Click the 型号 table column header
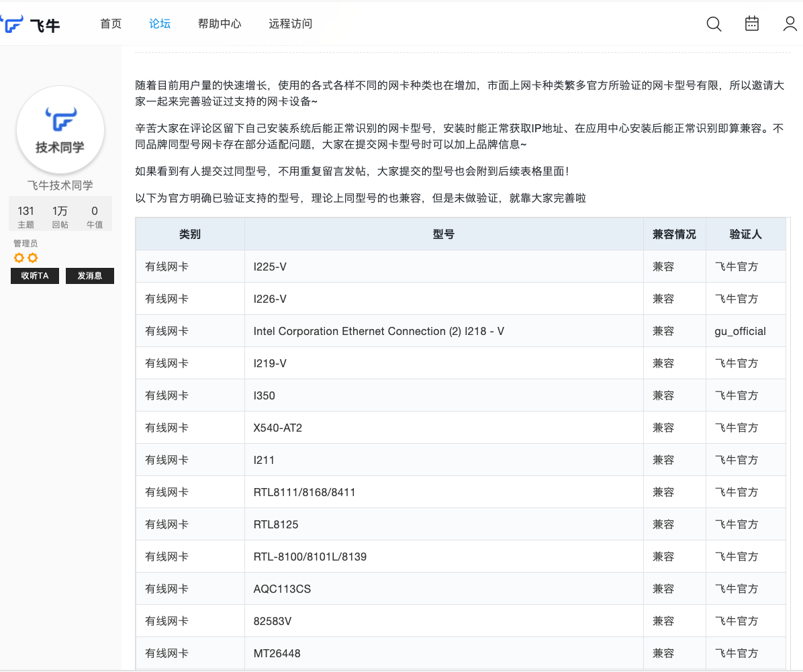Image resolution: width=803 pixels, height=672 pixels. (444, 234)
